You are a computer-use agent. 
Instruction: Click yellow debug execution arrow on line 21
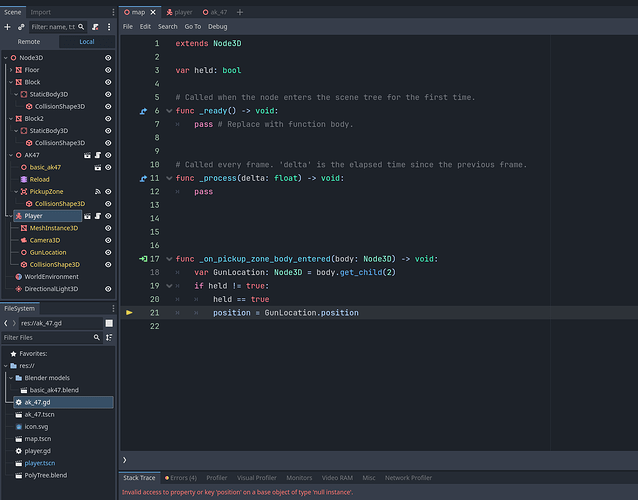129,312
